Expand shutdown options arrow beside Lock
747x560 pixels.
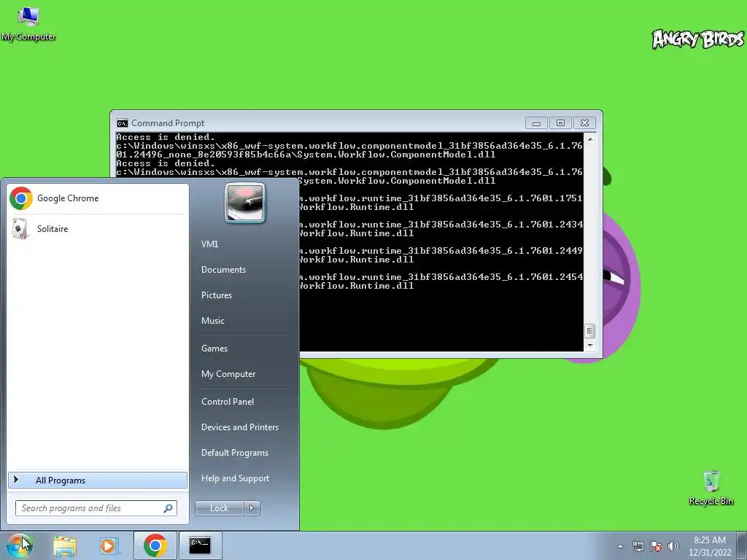252,508
